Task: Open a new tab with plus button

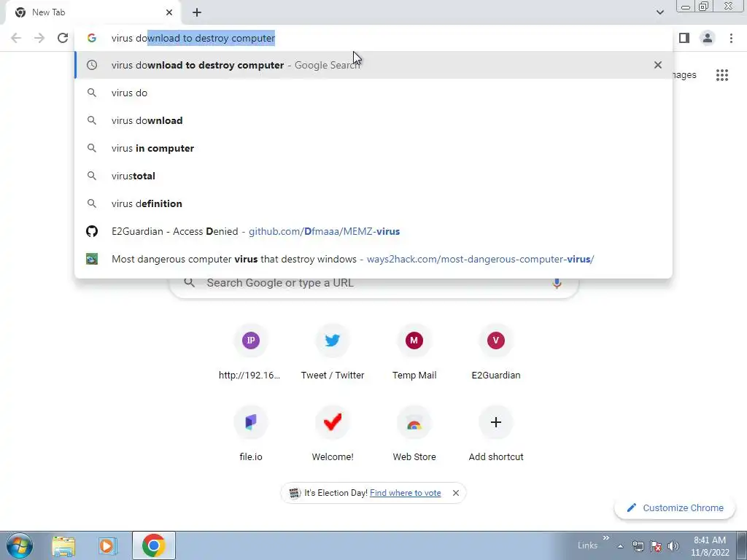Action: tap(197, 12)
